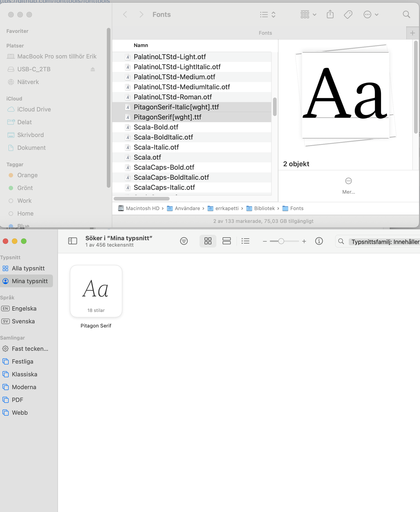
Task: Open the Klassiska collection
Action: (24, 374)
